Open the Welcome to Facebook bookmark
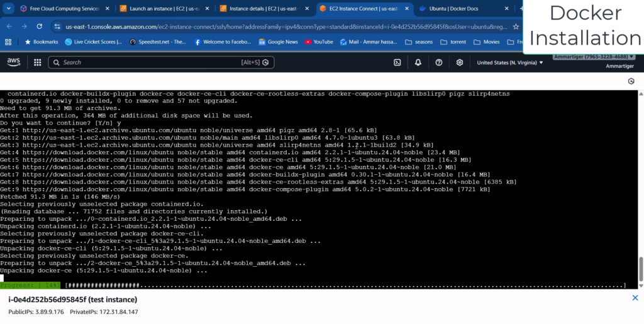 (x=222, y=42)
